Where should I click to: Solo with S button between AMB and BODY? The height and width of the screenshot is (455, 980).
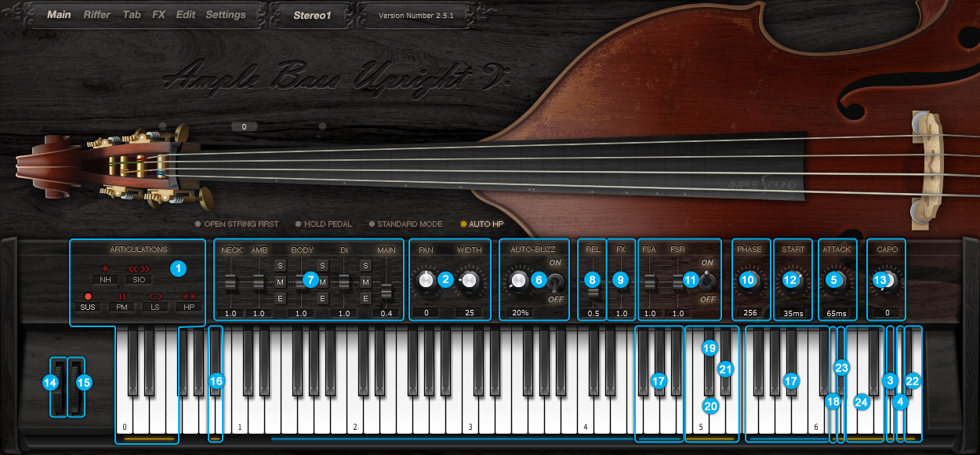coord(280,265)
